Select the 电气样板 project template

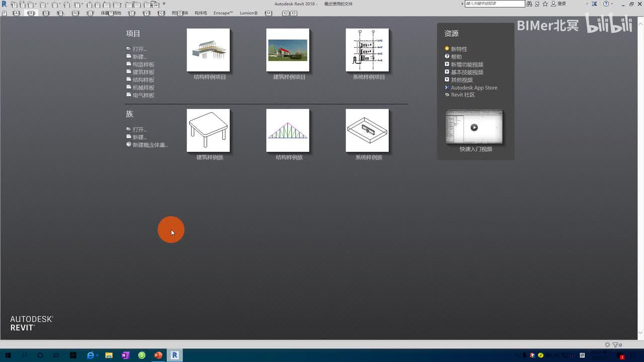click(140, 95)
